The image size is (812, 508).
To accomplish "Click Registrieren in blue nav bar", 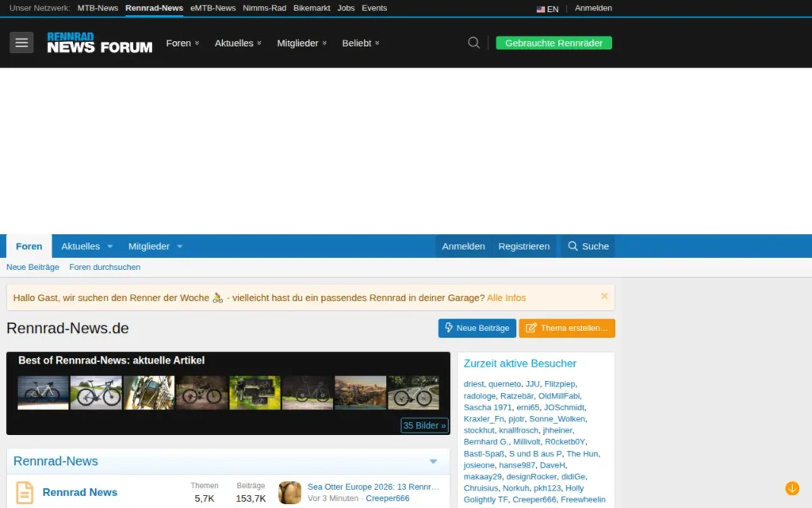I will click(524, 246).
